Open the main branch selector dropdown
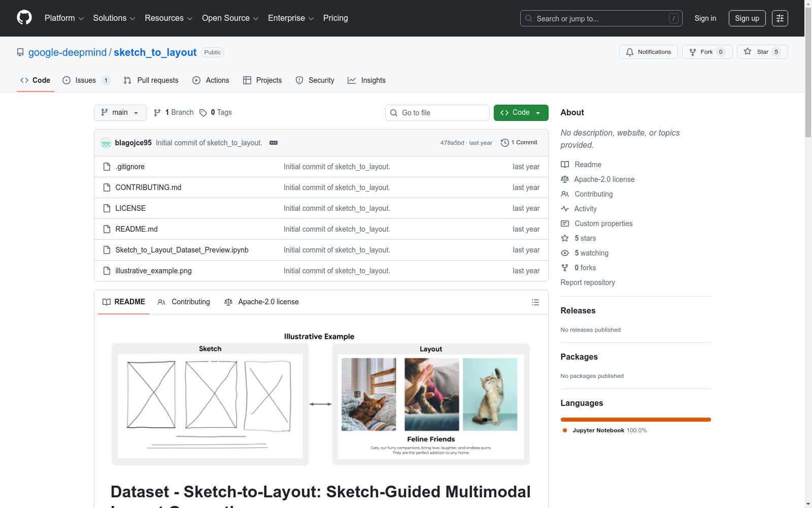Screen dimensions: 812x508 [x=120, y=113]
